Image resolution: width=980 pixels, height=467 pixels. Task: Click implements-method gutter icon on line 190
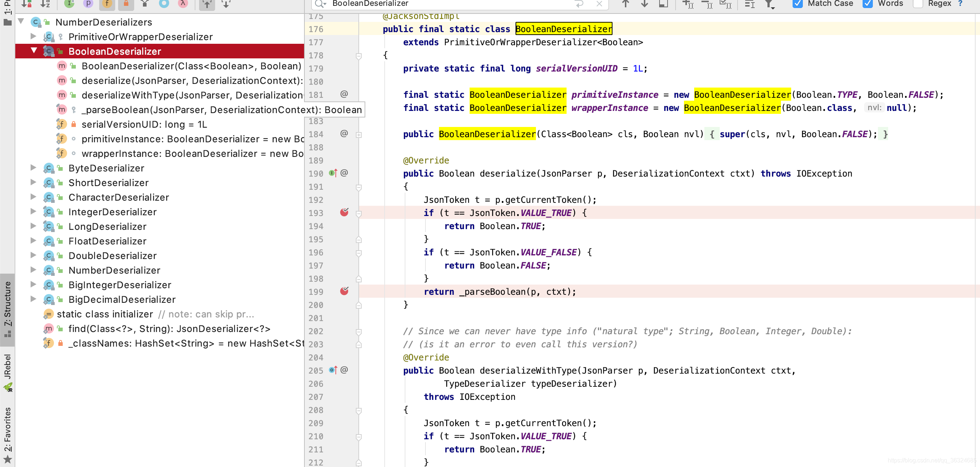point(333,173)
